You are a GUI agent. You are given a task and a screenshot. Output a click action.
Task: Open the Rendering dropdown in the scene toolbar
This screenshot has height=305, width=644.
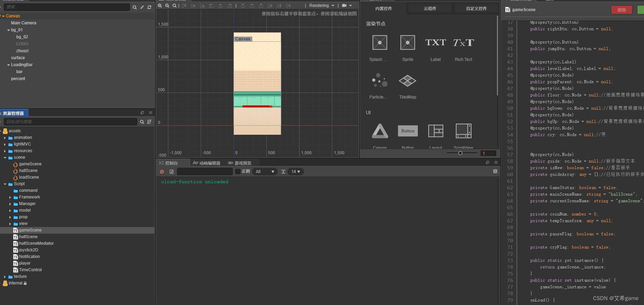[x=322, y=6]
